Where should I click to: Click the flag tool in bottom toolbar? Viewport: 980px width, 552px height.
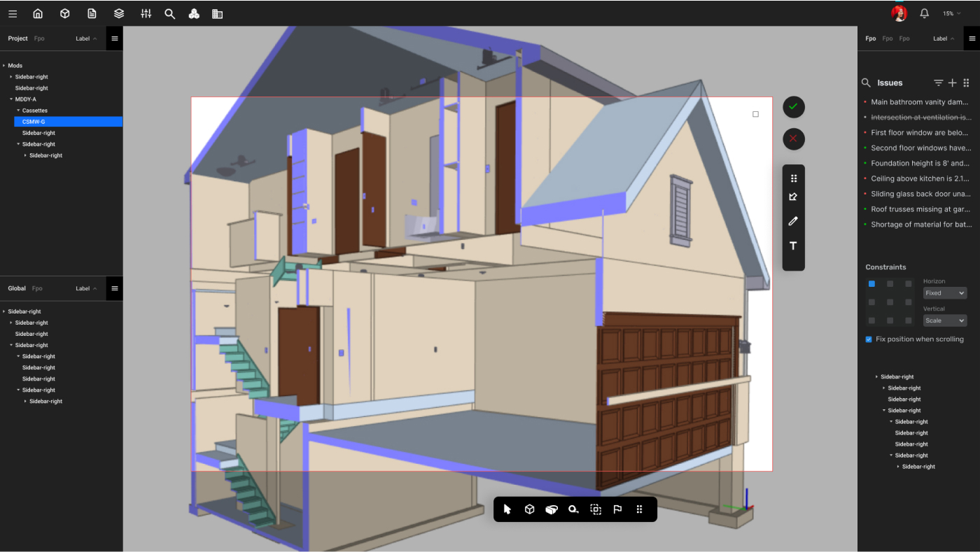[x=617, y=509]
